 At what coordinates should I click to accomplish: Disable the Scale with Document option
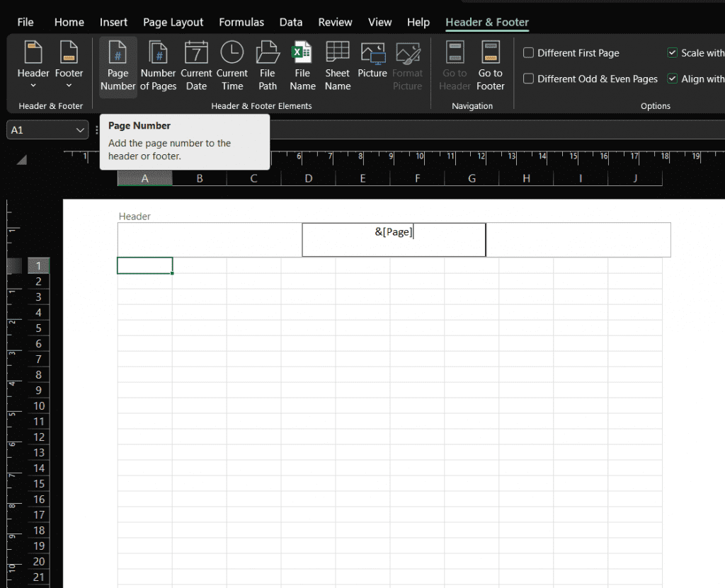(x=672, y=52)
